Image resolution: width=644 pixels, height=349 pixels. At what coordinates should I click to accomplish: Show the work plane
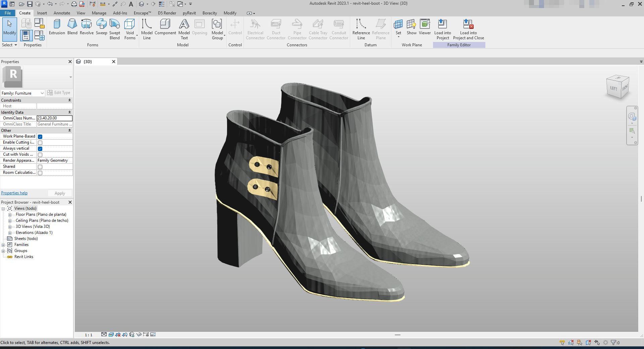[x=412, y=27]
